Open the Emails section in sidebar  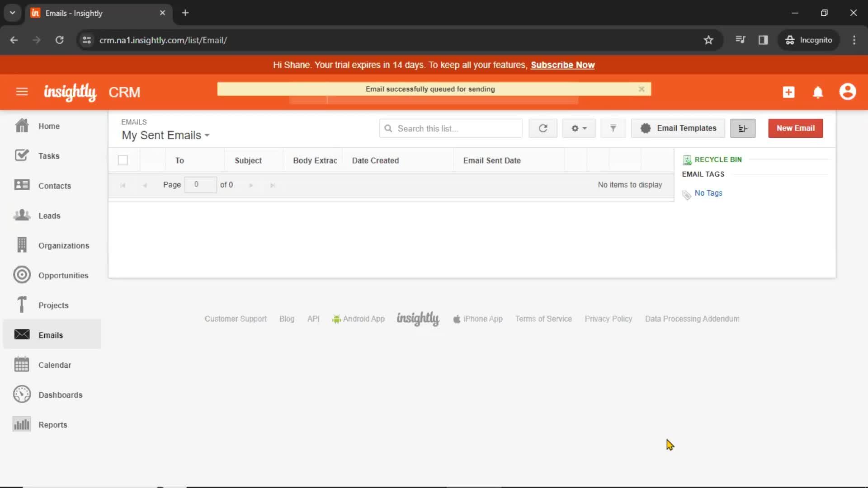(x=51, y=335)
